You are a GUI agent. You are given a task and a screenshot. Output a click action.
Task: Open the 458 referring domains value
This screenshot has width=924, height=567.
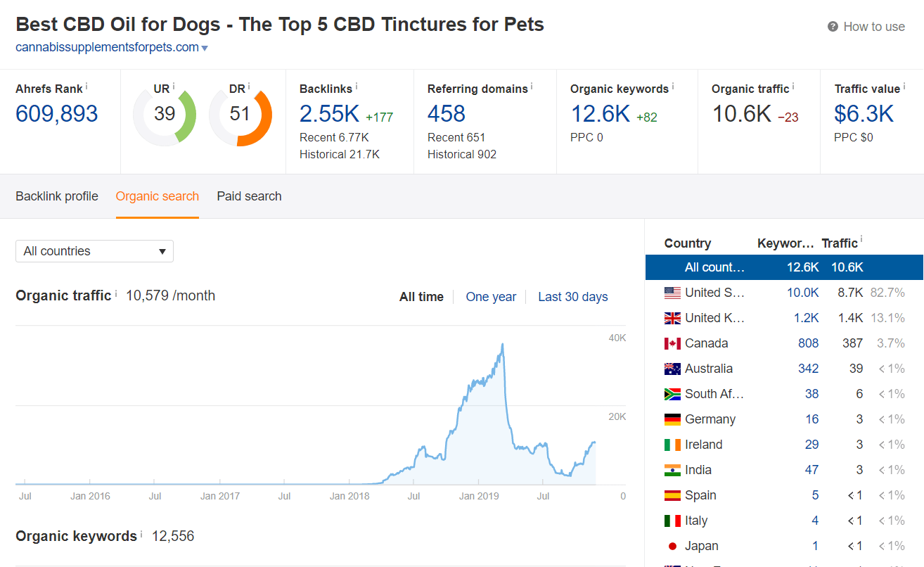[447, 114]
